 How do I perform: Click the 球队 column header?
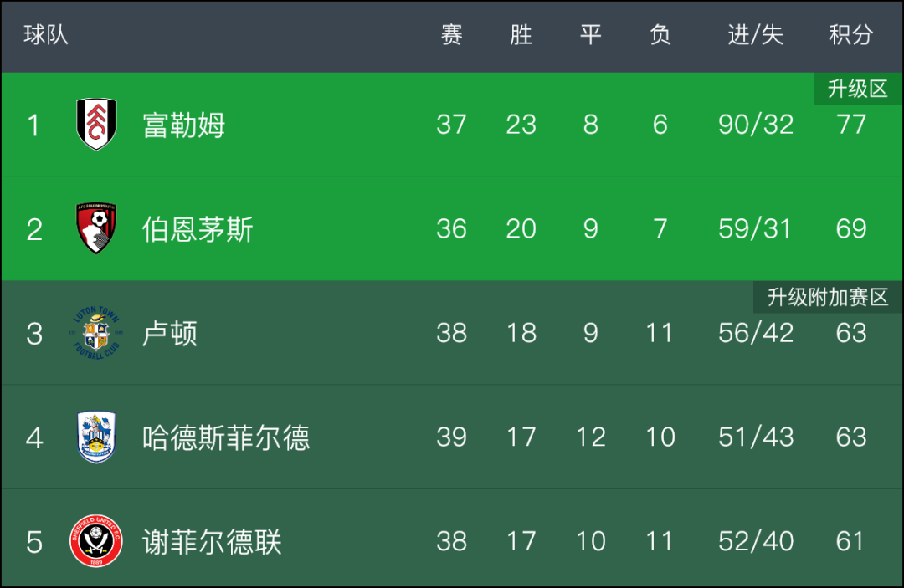click(45, 35)
